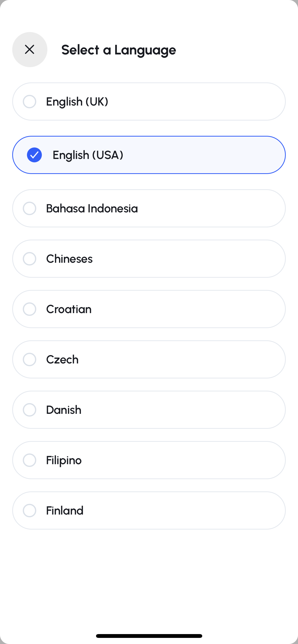Viewport: 298px width, 644px height.
Task: Select the Czech radio button
Action: coord(30,359)
